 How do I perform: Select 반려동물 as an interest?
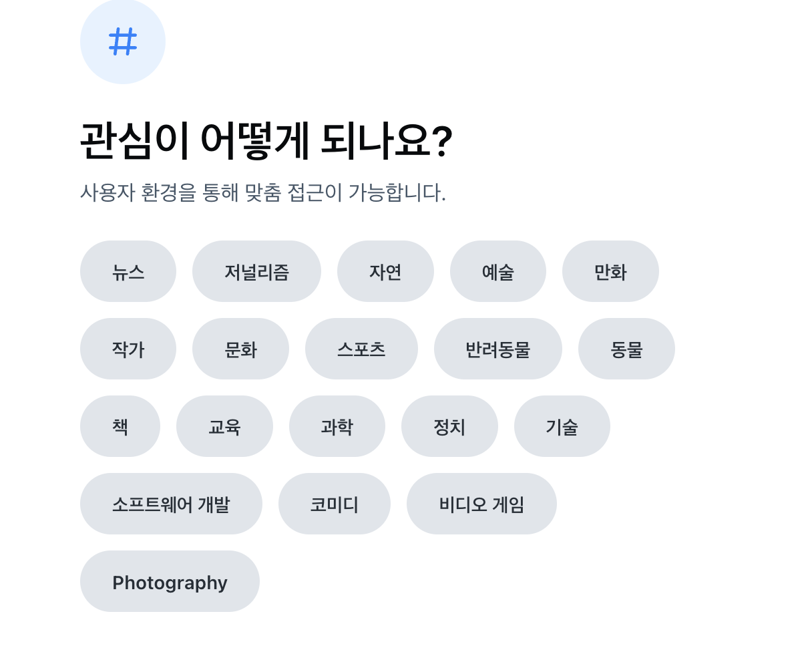(x=498, y=349)
